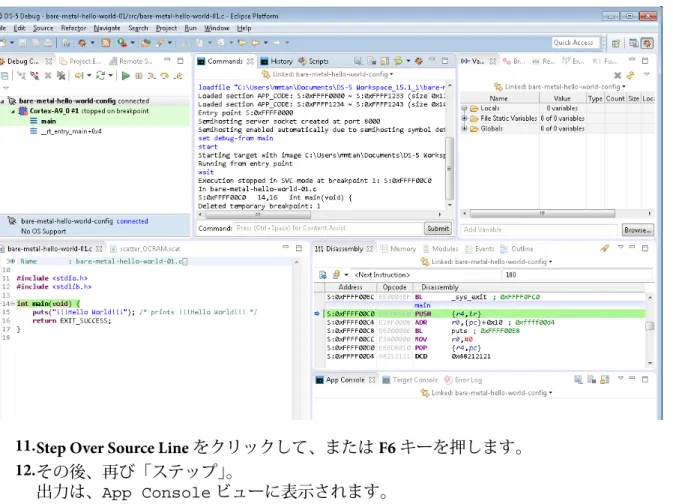Click the open-folder search icon in main toolbar

(146, 43)
